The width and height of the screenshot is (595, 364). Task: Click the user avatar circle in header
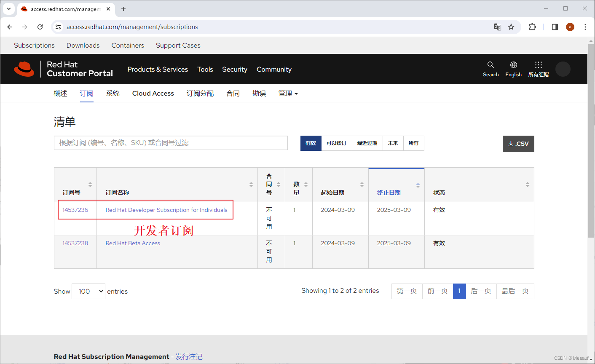[x=563, y=69]
